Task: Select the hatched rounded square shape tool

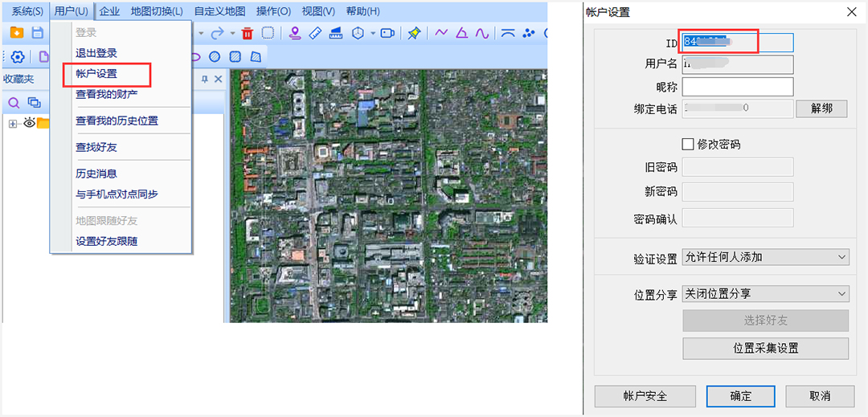Action: (x=235, y=56)
